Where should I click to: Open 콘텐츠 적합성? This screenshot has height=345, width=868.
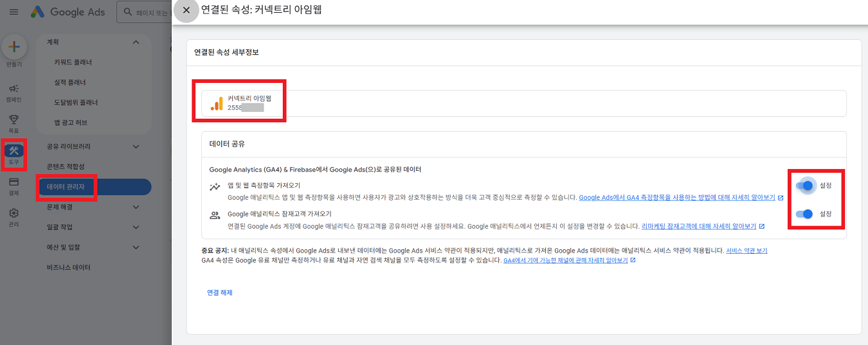[x=66, y=166]
